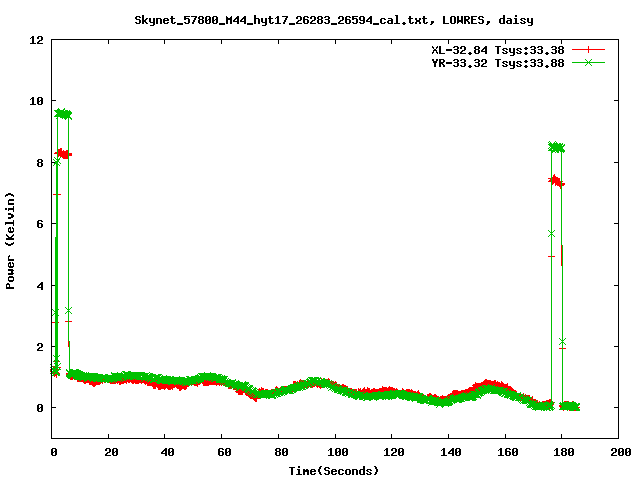Image resolution: width=640 pixels, height=480 pixels.
Task: Click x-axis tick label 40
Action: (167, 452)
